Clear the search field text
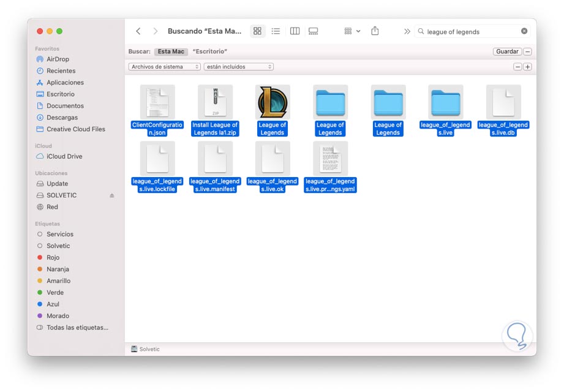The image size is (564, 392). pos(524,31)
